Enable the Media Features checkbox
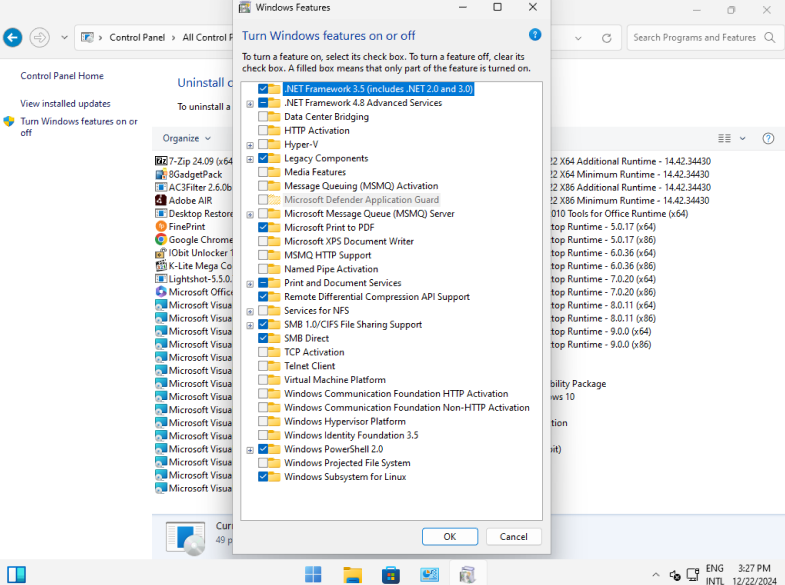This screenshot has height=585, width=785. pyautogui.click(x=263, y=172)
